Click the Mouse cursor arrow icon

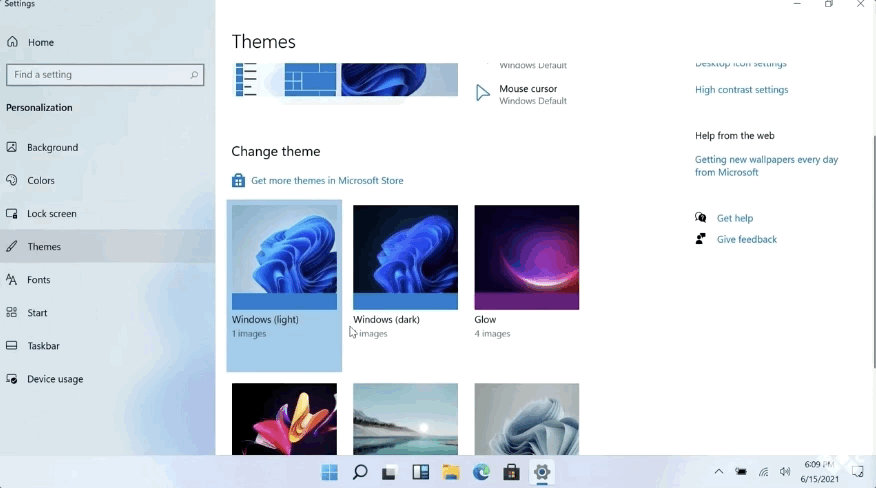[482, 93]
